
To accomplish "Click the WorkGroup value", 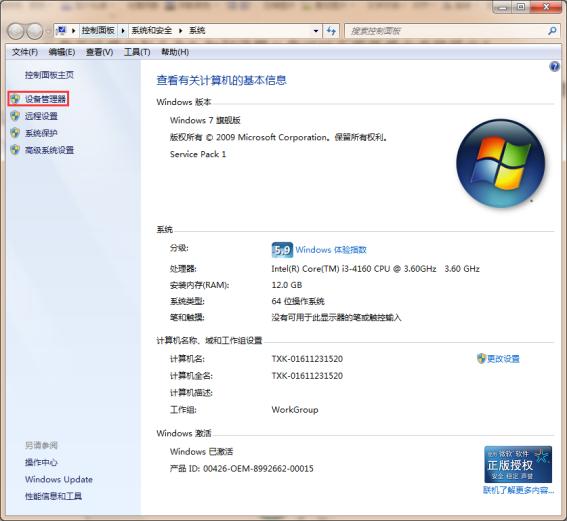I will pyautogui.click(x=295, y=410).
